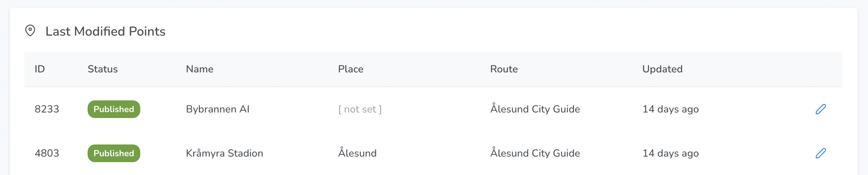
Task: Click the ID number 4803
Action: point(47,153)
